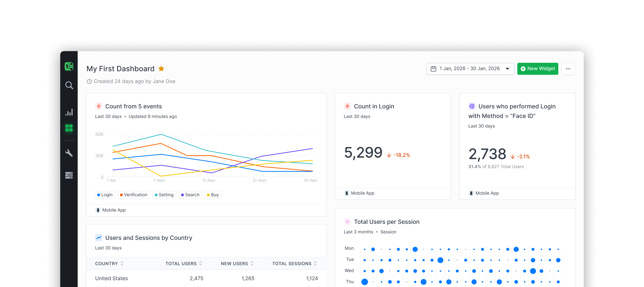The image size is (644, 287).
Task: Open analytics bar chart icon in sidebar
Action: click(69, 112)
